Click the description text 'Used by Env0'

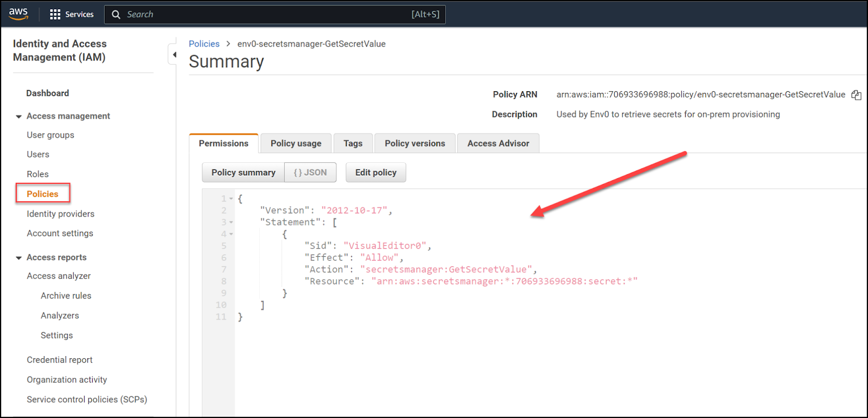pyautogui.click(x=668, y=115)
